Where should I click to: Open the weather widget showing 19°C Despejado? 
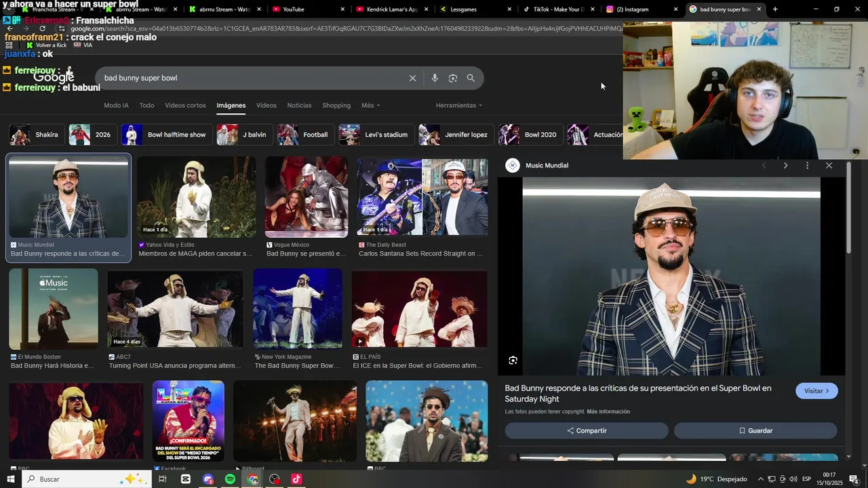(716, 479)
